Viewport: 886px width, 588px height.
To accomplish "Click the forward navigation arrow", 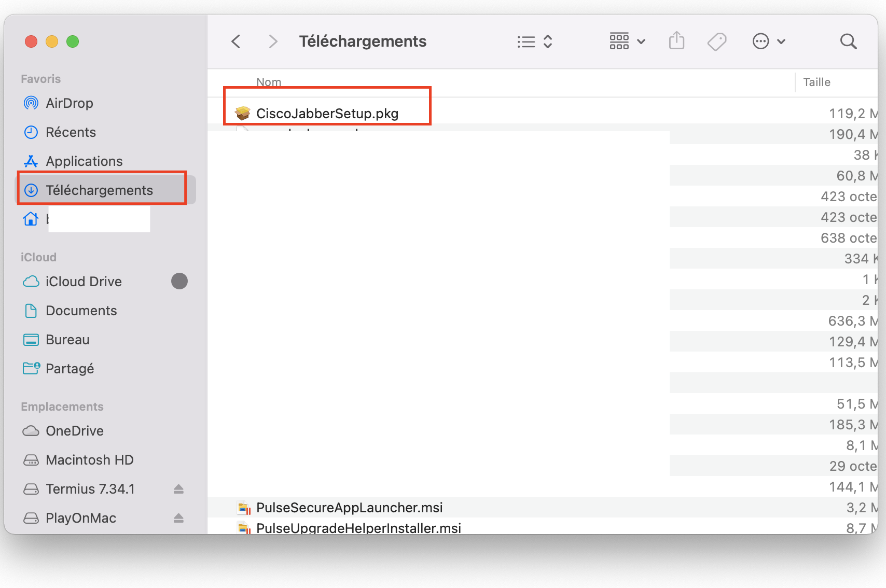I will (273, 41).
